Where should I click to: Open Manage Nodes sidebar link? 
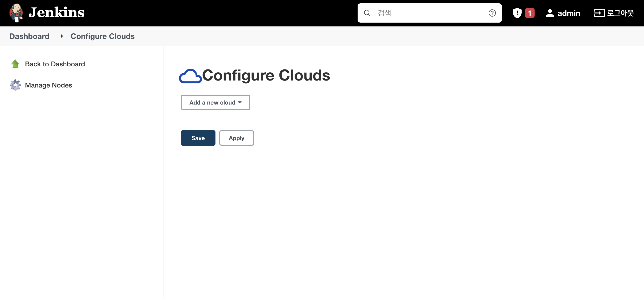point(49,85)
